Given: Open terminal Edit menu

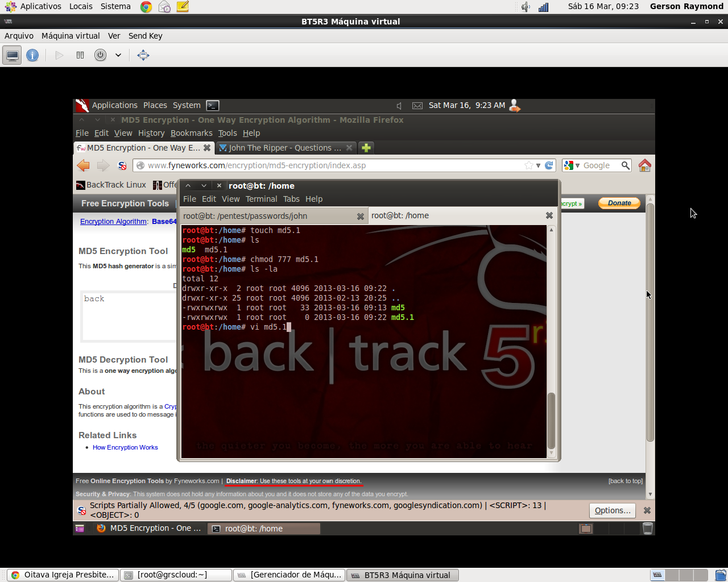Looking at the screenshot, I should pos(209,199).
